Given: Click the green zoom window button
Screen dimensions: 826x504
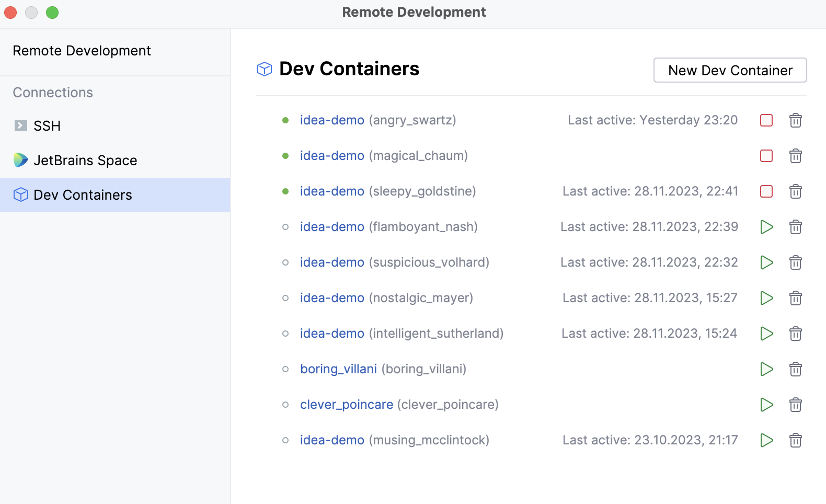Looking at the screenshot, I should pyautogui.click(x=52, y=13).
